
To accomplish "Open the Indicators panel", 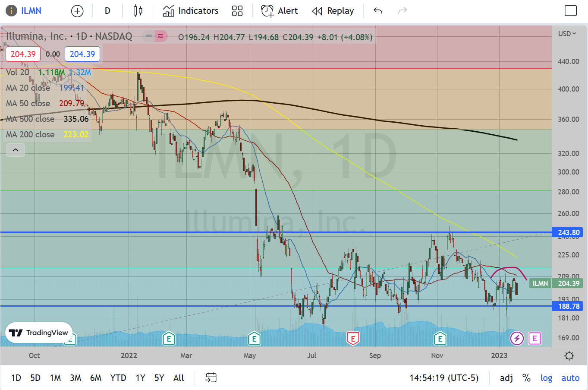I will click(191, 11).
